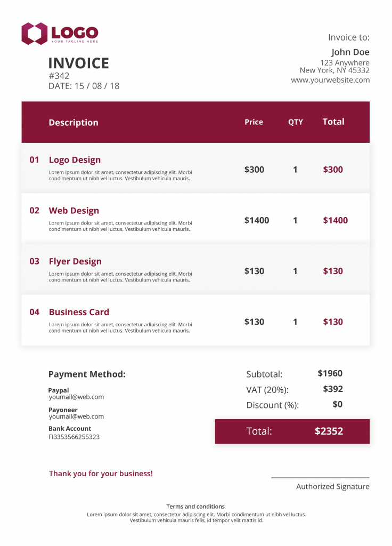Image resolution: width=392 pixels, height=546 pixels.
Task: Click the Authorized Signature line
Action: click(320, 478)
